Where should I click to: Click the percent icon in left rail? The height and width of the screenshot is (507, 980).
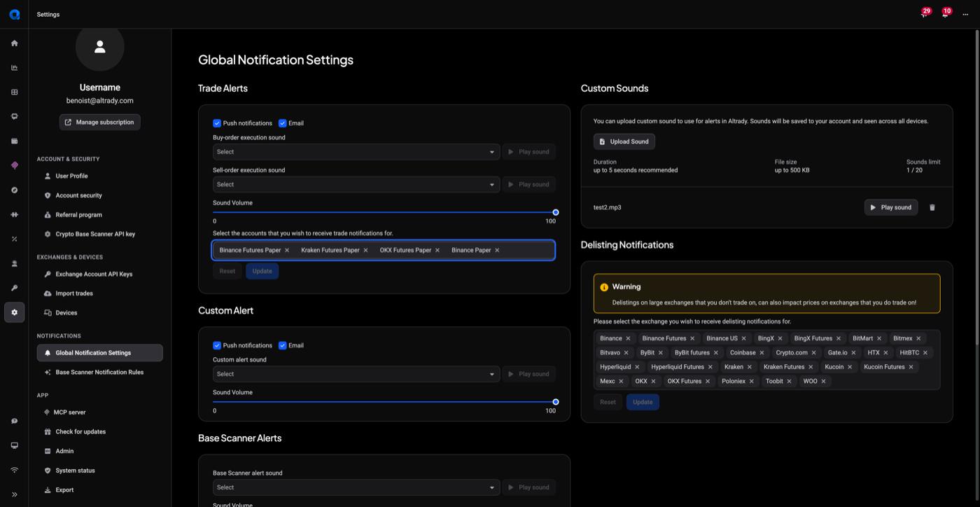click(14, 239)
